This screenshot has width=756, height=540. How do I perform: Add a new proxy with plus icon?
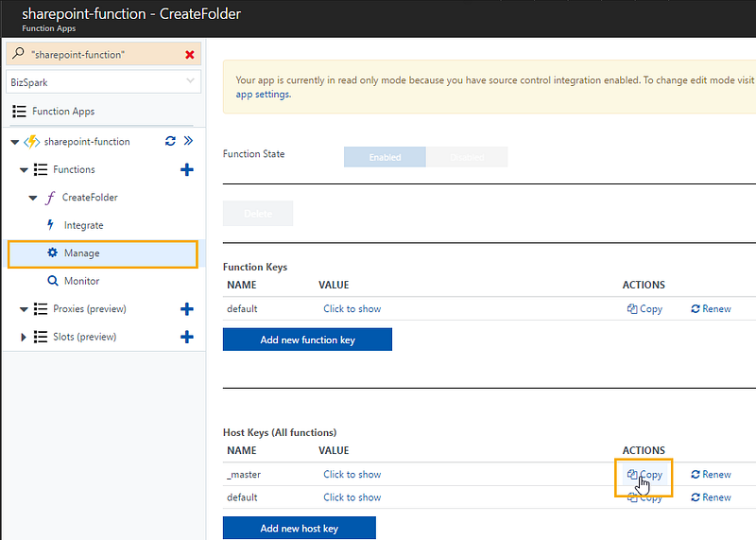pos(186,309)
